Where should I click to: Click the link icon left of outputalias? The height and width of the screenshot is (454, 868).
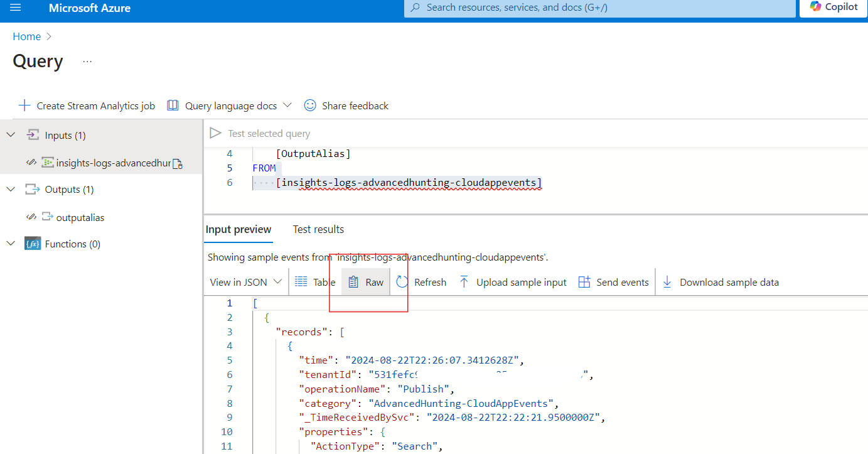click(x=31, y=217)
